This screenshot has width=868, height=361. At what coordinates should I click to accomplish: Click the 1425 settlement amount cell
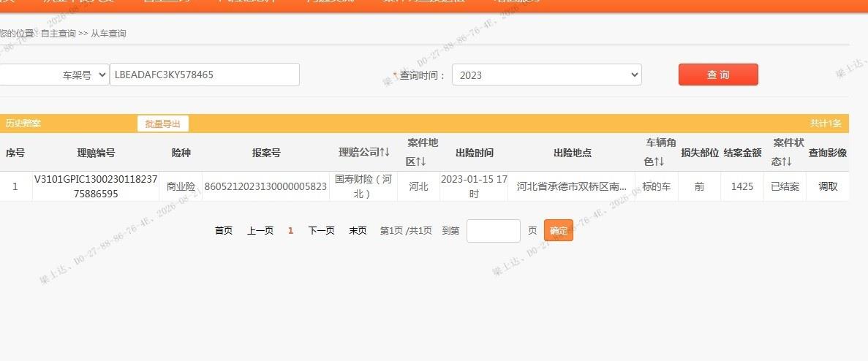741,186
